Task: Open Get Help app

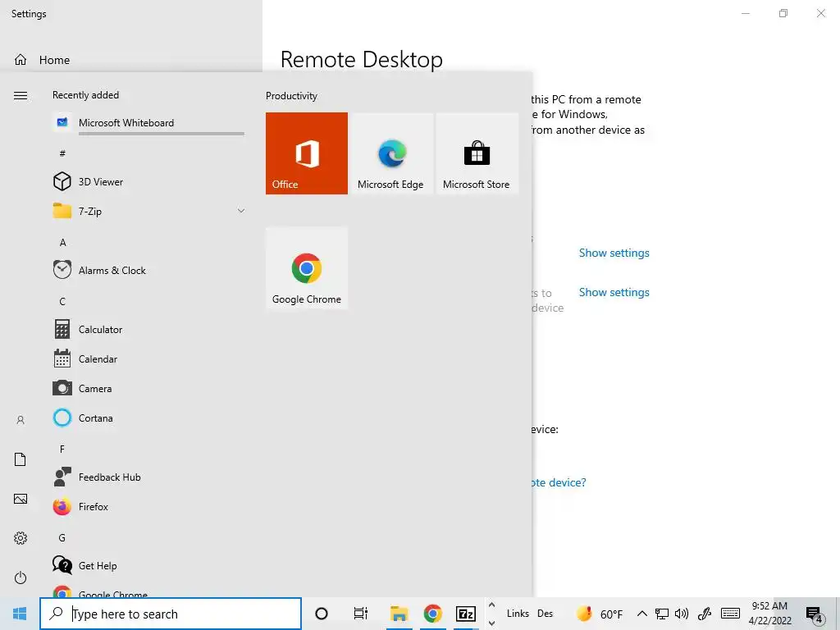Action: tap(148, 564)
